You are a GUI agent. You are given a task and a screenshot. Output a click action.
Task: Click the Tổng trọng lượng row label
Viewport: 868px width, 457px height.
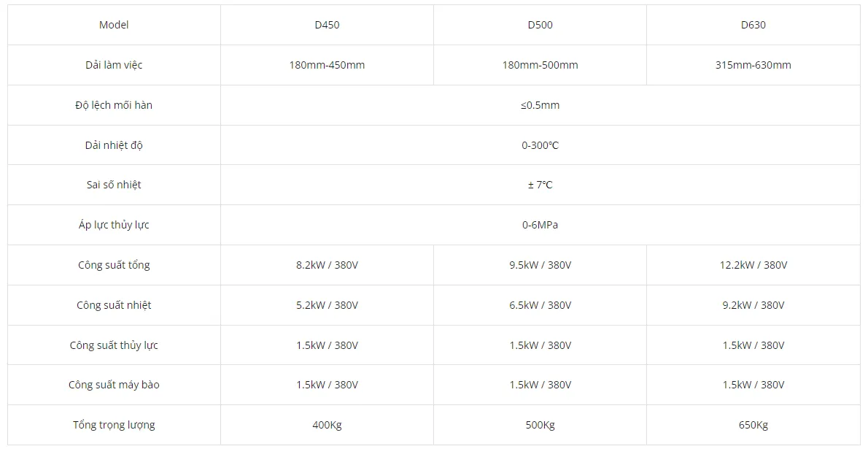point(114,425)
